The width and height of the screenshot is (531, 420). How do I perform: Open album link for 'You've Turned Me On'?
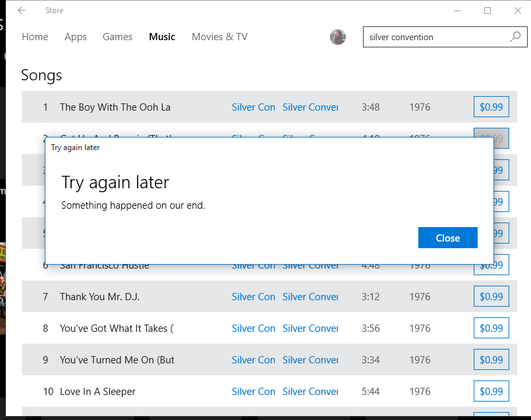click(x=310, y=359)
